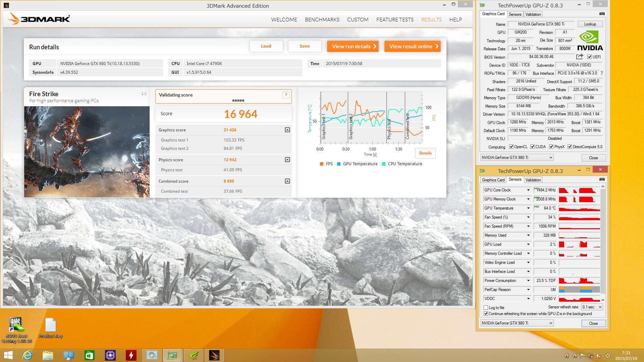644x362 pixels.
Task: Switch to the BENCHMARKS tab
Action: click(322, 20)
